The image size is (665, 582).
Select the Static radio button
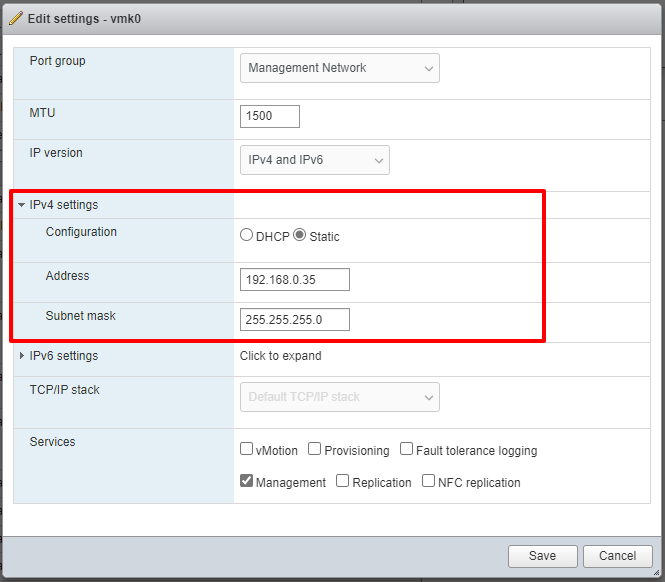[299, 236]
